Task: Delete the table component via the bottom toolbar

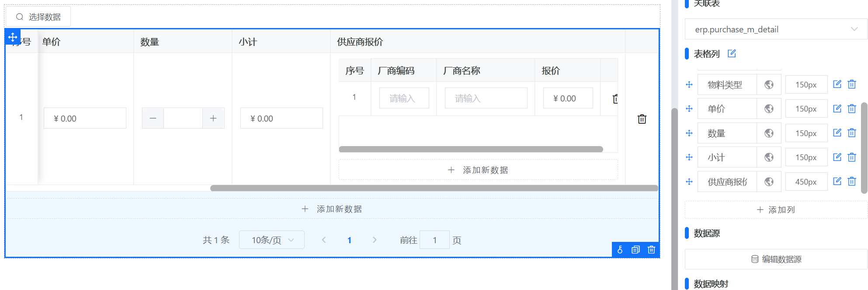Action: (x=651, y=250)
